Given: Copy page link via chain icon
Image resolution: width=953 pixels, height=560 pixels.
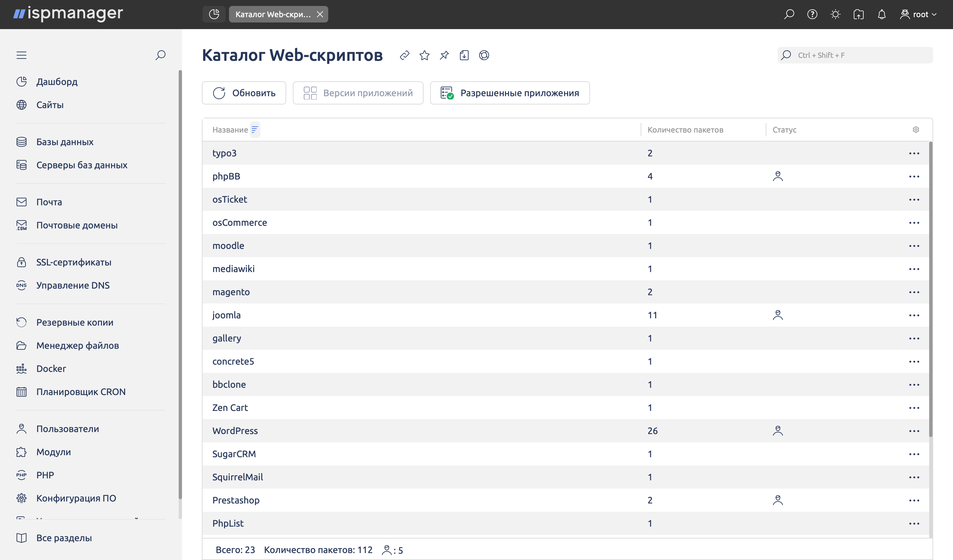Looking at the screenshot, I should pyautogui.click(x=404, y=56).
